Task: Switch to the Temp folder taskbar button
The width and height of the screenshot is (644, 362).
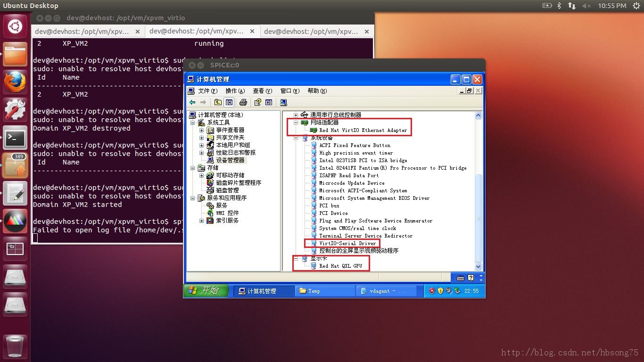Action: [325, 291]
